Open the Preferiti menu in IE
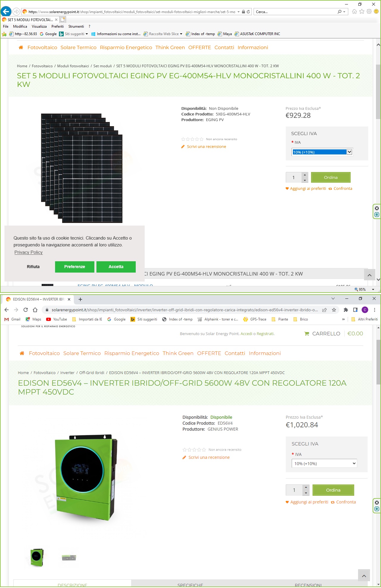 (57, 26)
